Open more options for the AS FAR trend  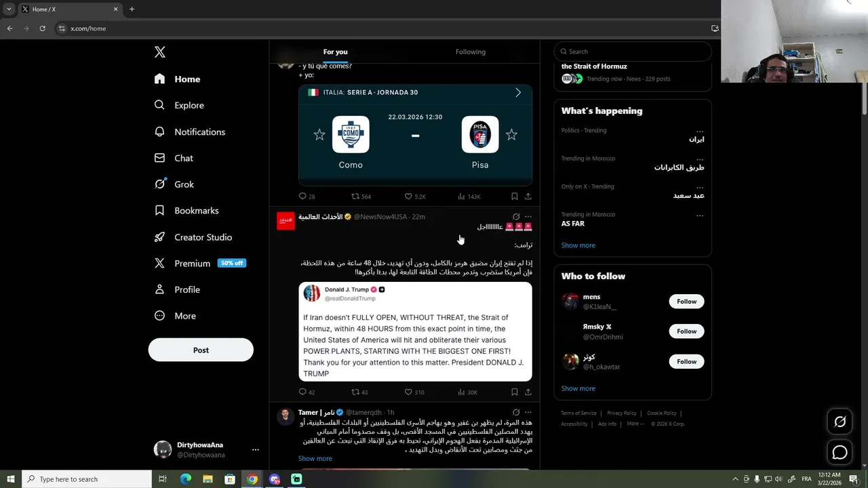pos(700,215)
